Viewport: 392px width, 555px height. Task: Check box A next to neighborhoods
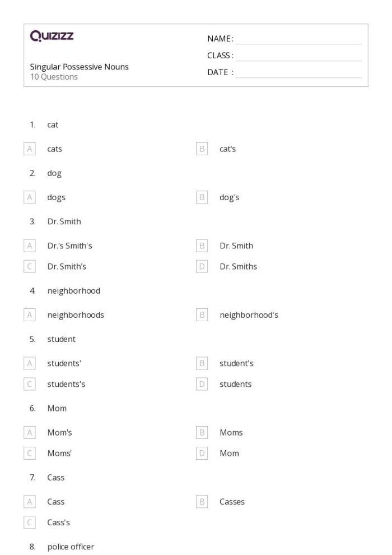(30, 315)
